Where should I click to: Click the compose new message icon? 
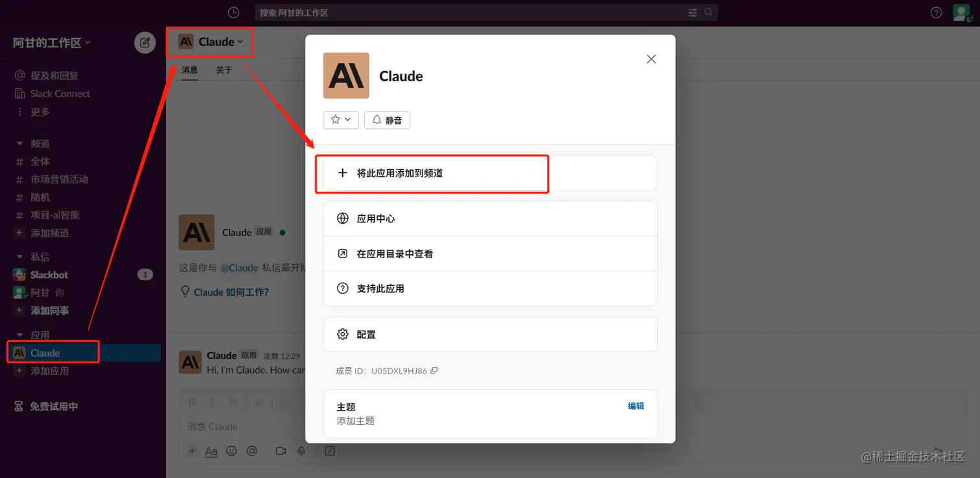point(145,43)
